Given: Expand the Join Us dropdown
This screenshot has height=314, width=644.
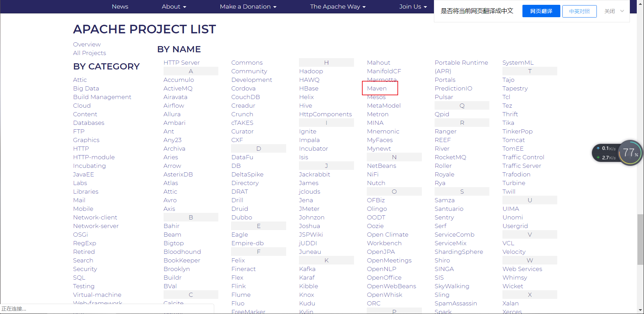Looking at the screenshot, I should (x=413, y=7).
